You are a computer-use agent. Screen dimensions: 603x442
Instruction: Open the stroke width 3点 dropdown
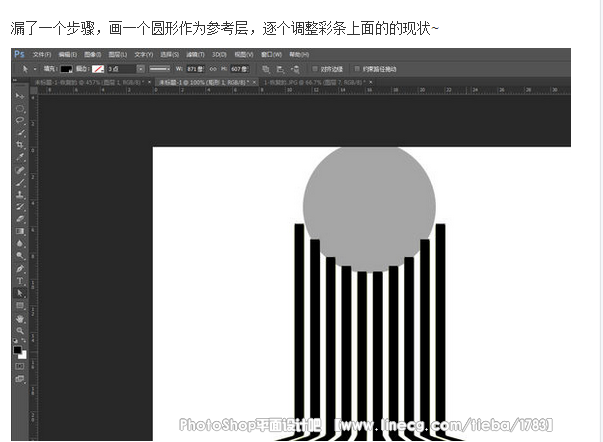tap(140, 68)
